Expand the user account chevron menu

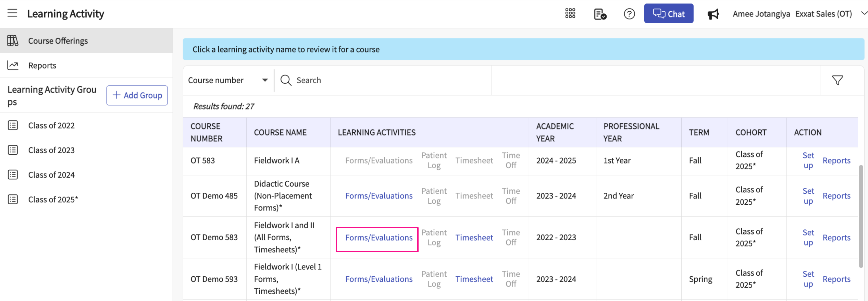pos(863,13)
